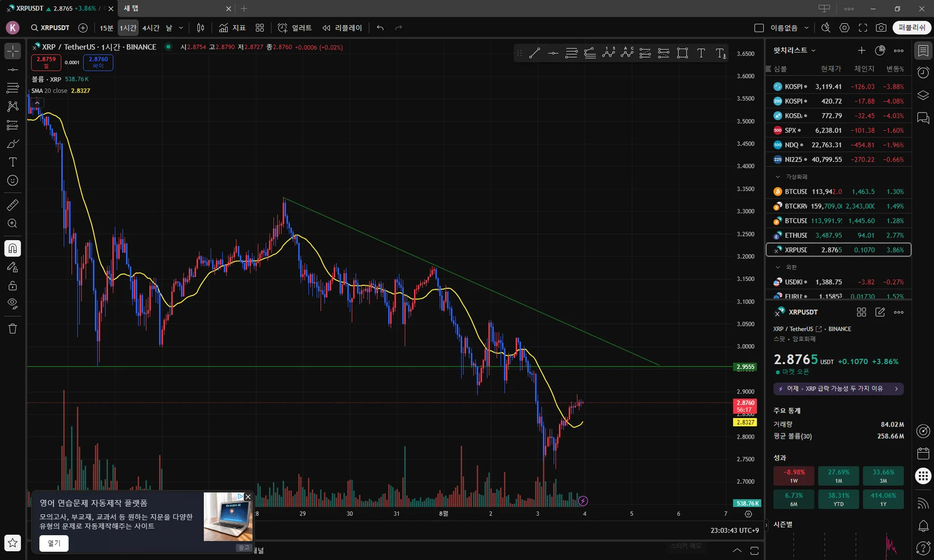Open the watchlist name dropdown

794,50
